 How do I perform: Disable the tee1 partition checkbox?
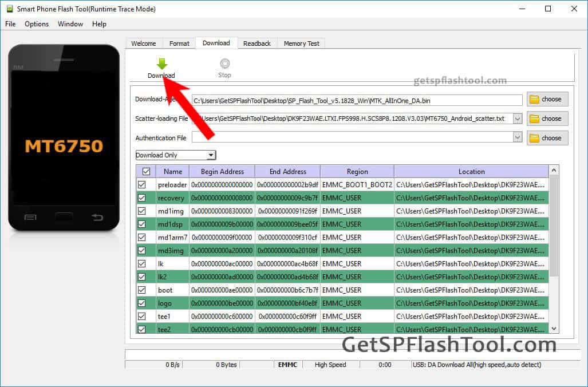(142, 316)
